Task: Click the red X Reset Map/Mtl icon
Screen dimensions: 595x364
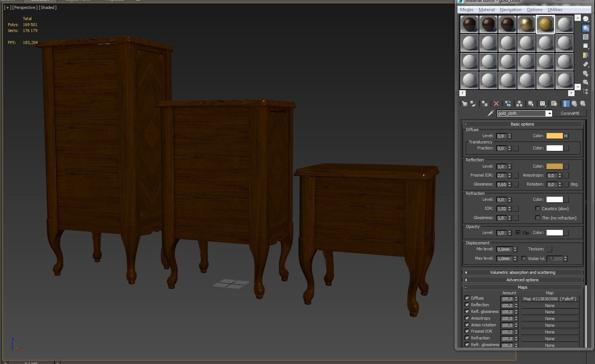Action: point(496,104)
